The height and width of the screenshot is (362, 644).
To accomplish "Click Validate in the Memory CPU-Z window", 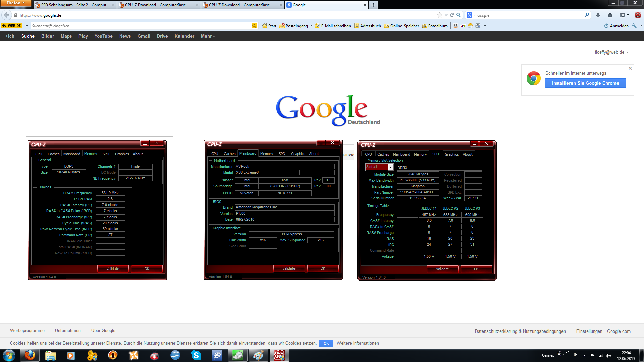I will click(x=113, y=269).
